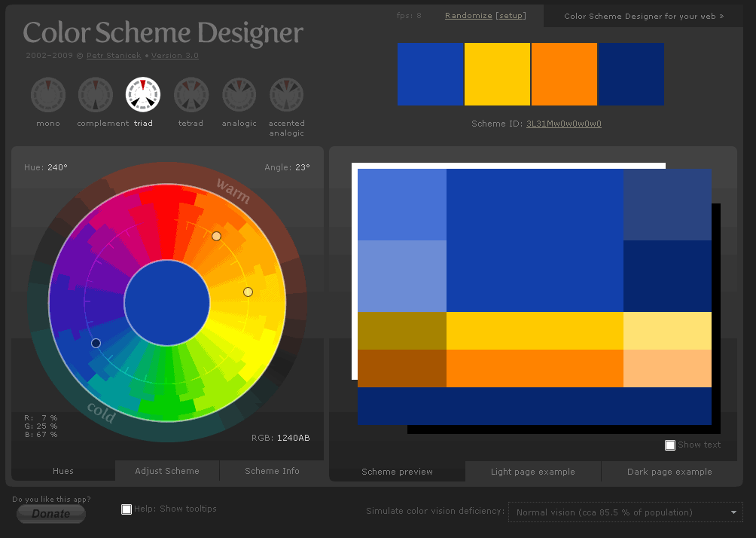Enable the Show text checkbox
This screenshot has width=756, height=538.
tap(670, 445)
